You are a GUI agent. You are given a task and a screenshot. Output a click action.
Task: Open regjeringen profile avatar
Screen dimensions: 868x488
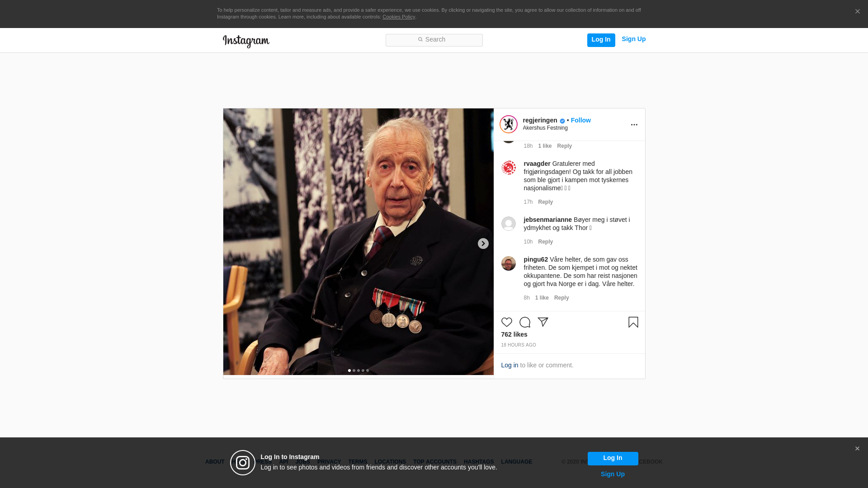point(508,124)
